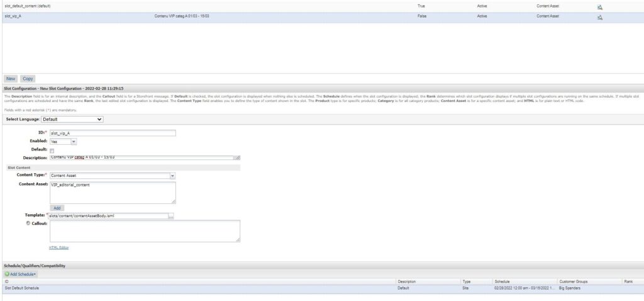Open the HTML Editor link
The height and width of the screenshot is (301, 644).
pyautogui.click(x=58, y=247)
